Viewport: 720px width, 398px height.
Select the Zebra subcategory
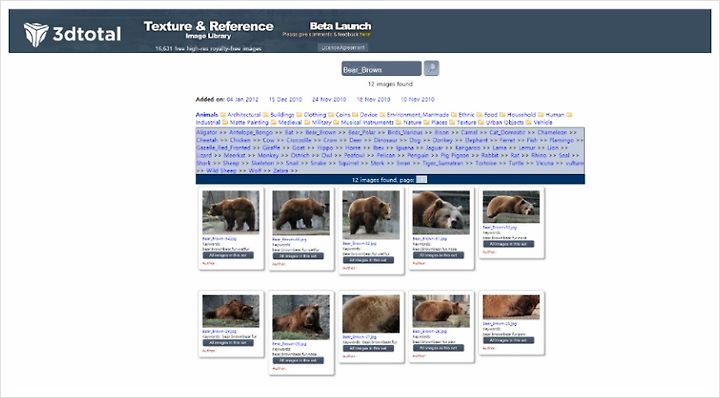(281, 171)
